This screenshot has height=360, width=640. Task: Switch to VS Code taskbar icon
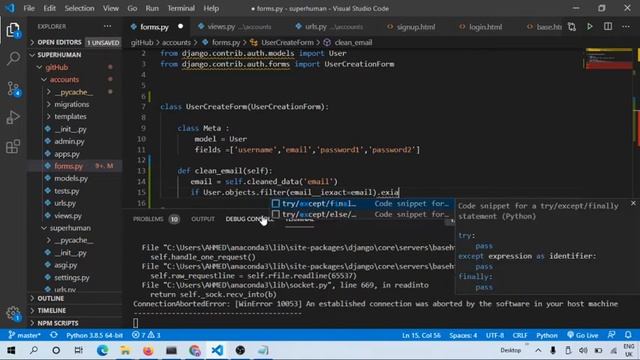(218, 350)
